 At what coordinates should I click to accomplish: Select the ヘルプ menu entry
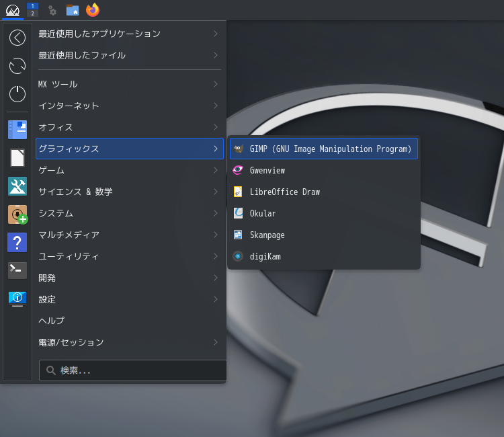coord(130,321)
